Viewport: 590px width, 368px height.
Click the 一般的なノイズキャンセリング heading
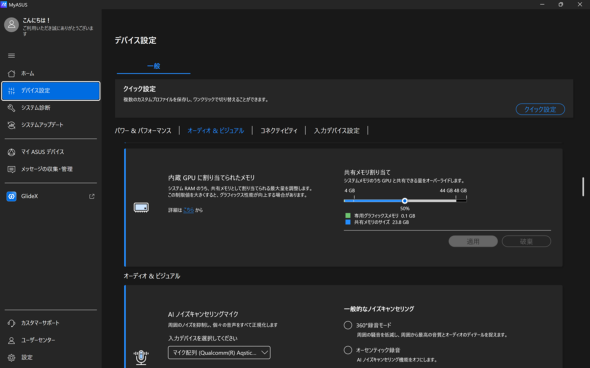click(379, 309)
